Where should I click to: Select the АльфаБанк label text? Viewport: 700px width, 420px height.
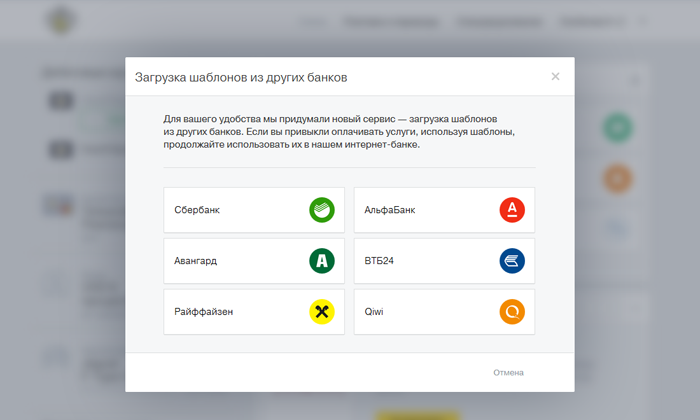tap(390, 210)
